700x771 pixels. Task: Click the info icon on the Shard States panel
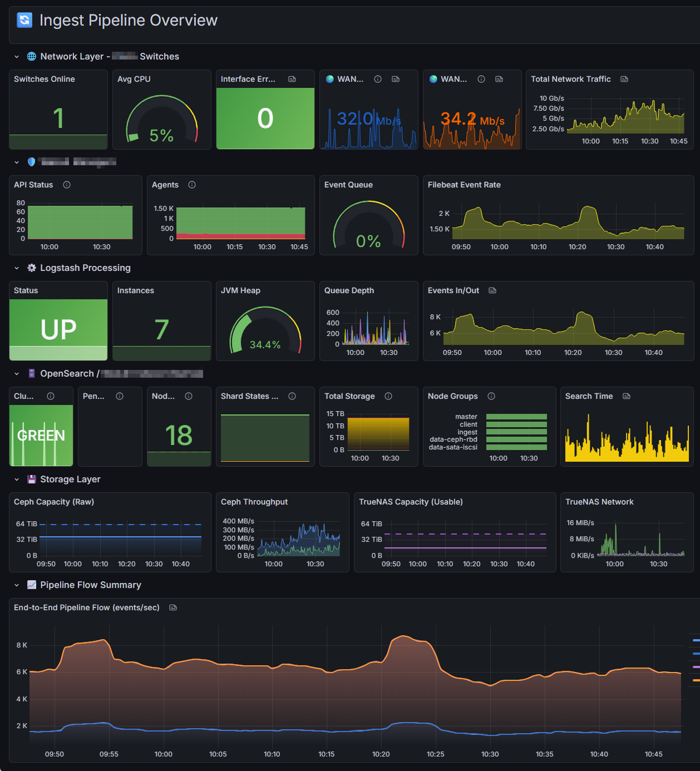click(x=292, y=396)
